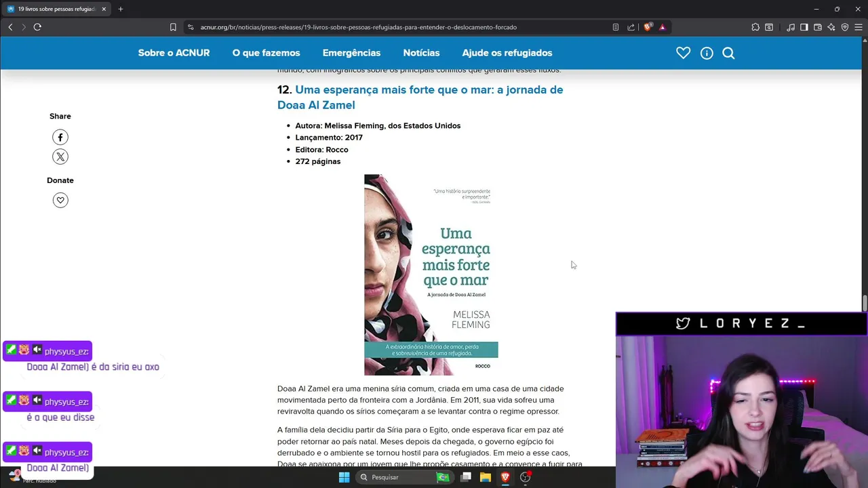Click 'Editora: Rocco' bullet text
This screenshot has height=488, width=868.
(321, 150)
